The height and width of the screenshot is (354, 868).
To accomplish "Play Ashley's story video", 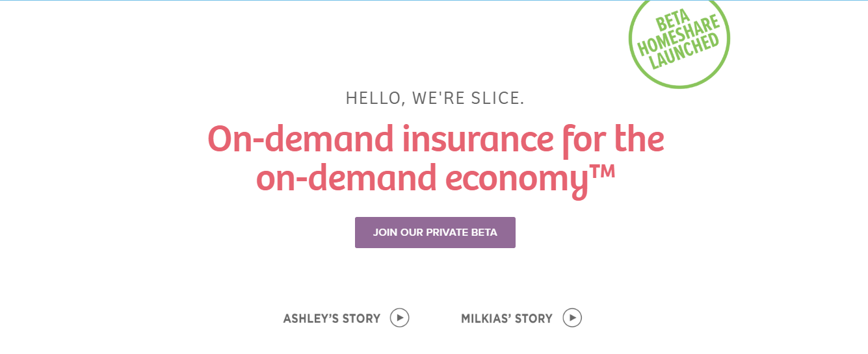I will point(399,318).
